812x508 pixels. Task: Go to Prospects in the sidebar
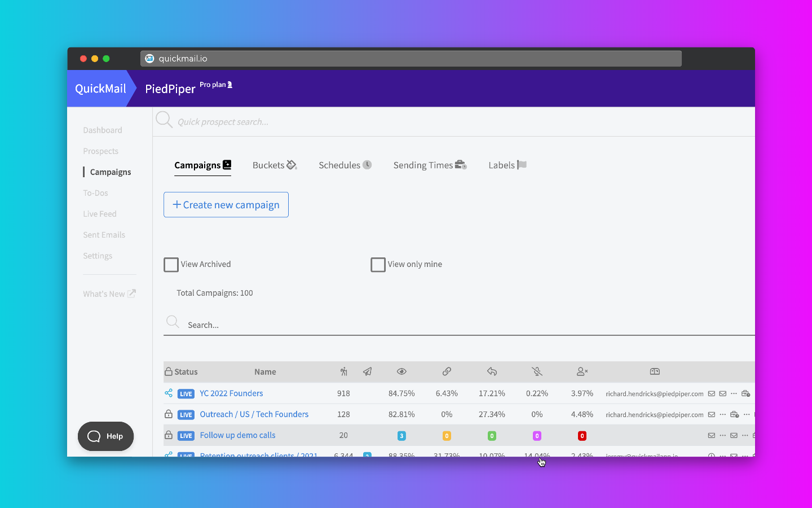coord(100,151)
